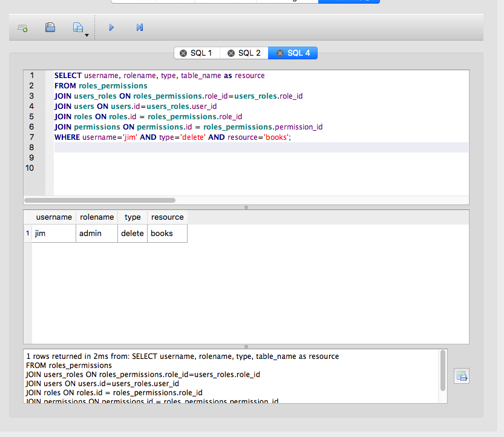Click 'FROM roles_permissions' on line 2

point(100,86)
